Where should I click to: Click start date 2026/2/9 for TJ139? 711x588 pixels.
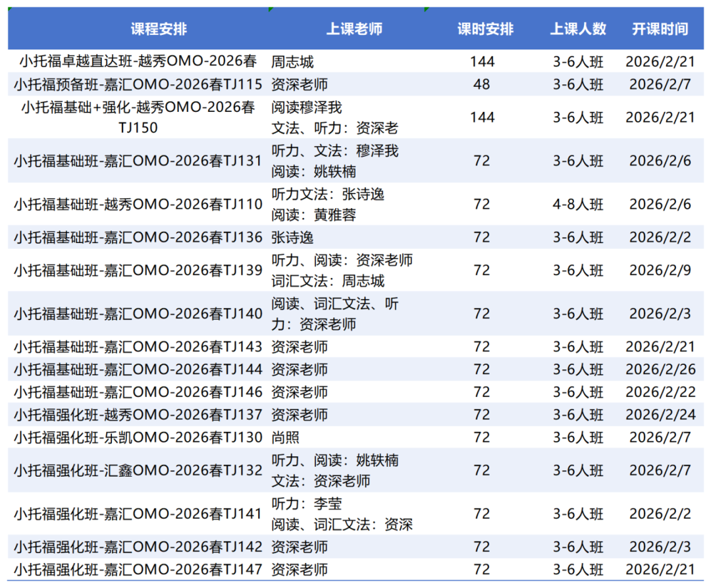tap(660, 269)
